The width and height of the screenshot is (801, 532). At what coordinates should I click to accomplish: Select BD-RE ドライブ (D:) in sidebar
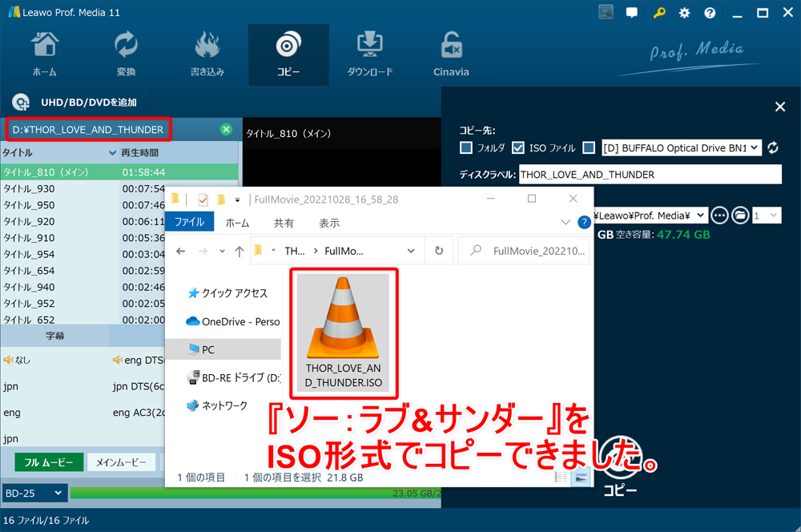234,377
